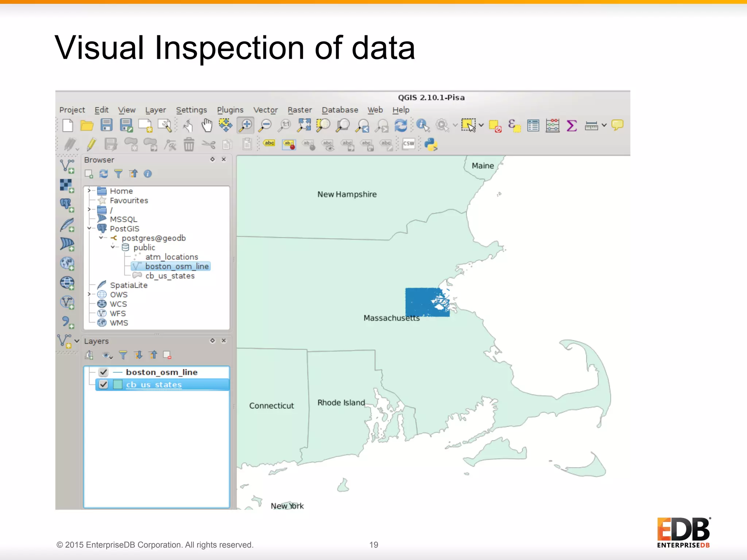The image size is (747, 560).
Task: Click Add Raster Layer sidebar icon
Action: click(67, 186)
